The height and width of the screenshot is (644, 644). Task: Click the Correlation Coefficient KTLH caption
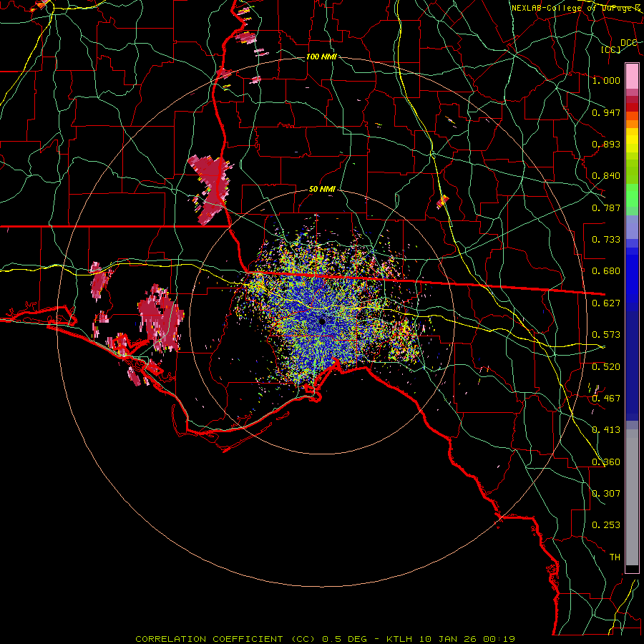point(325,639)
